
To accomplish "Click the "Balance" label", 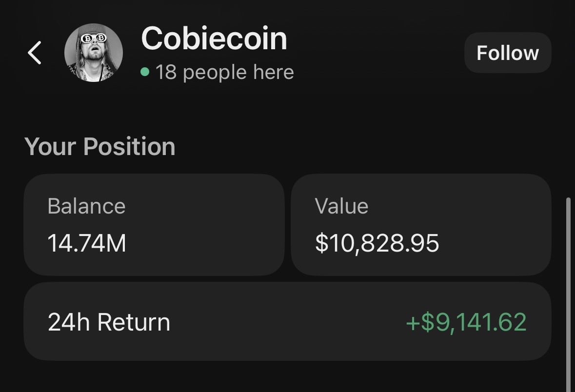I will click(86, 206).
